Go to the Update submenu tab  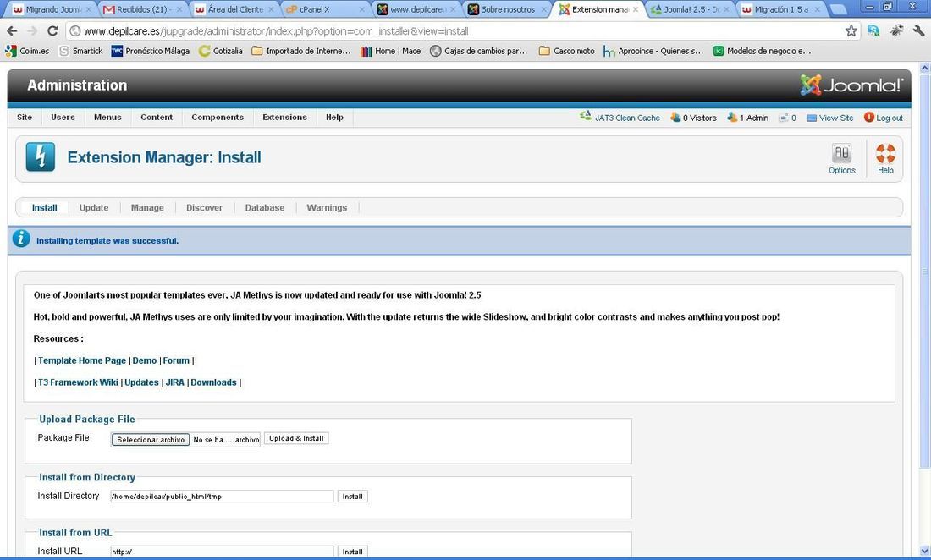[x=94, y=207]
